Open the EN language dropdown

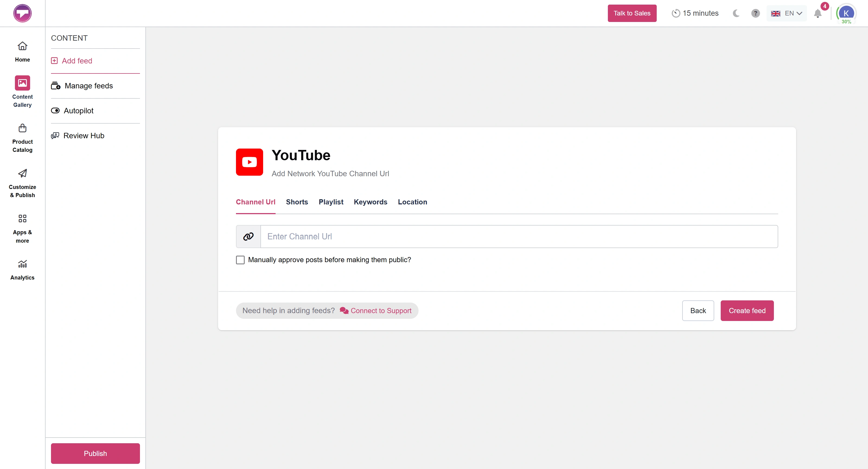[787, 13]
